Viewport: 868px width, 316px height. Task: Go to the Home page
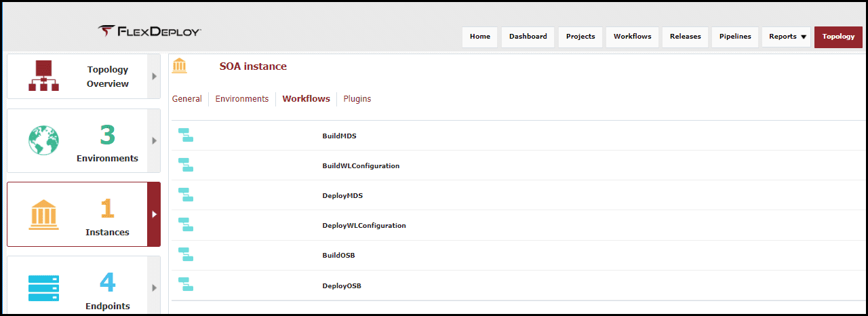[x=479, y=37]
